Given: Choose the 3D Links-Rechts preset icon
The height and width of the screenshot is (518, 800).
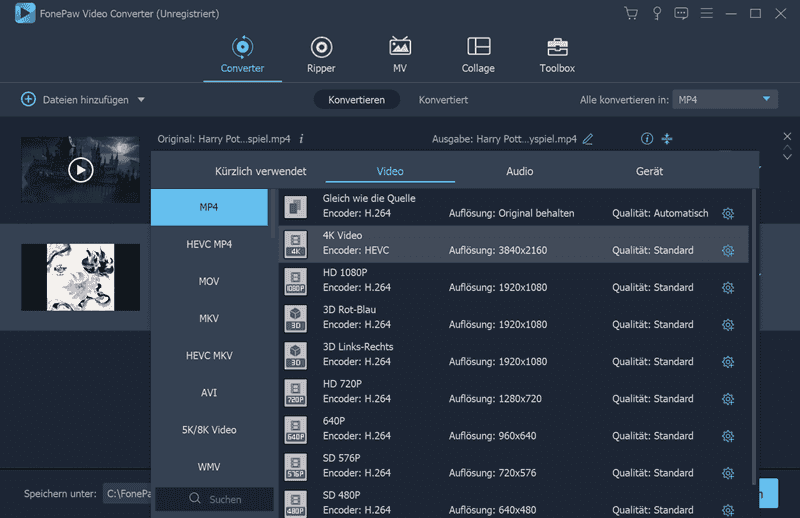Looking at the screenshot, I should [x=296, y=356].
